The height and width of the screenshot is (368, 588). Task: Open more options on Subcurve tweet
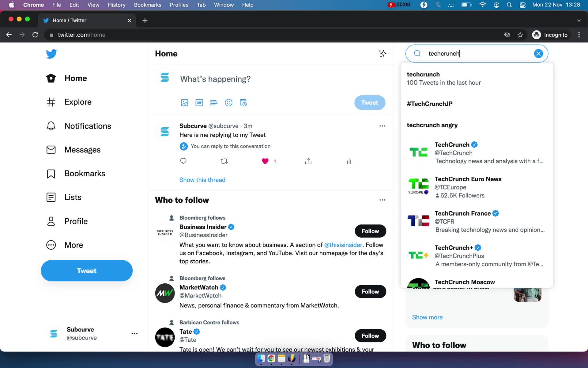point(382,126)
